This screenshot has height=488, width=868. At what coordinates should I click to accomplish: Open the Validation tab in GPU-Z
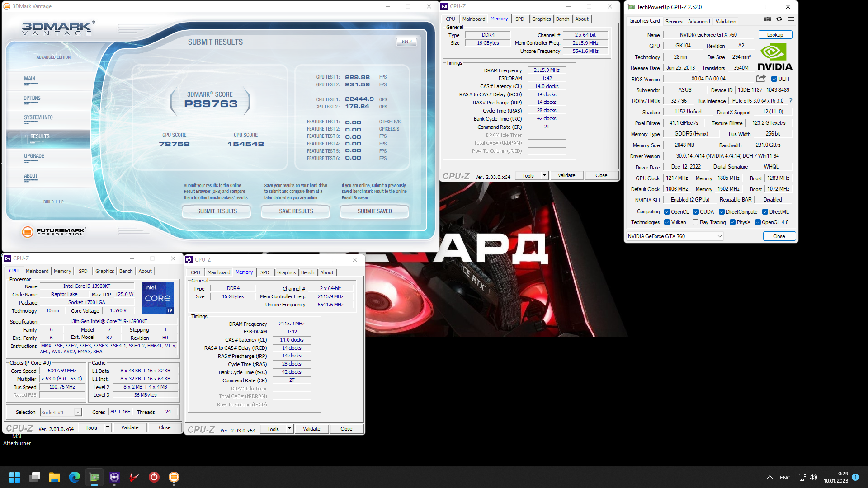[726, 22]
